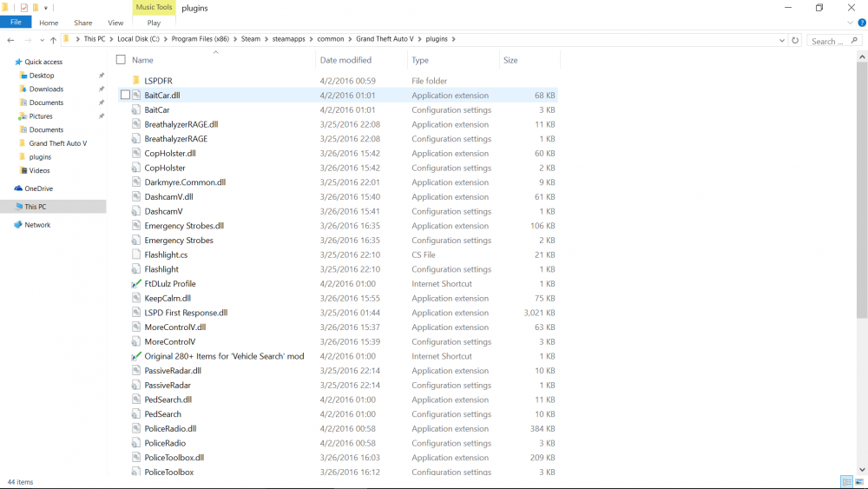Viewport: 868px width, 489px height.
Task: Switch to details view icon in status bar
Action: (x=846, y=482)
